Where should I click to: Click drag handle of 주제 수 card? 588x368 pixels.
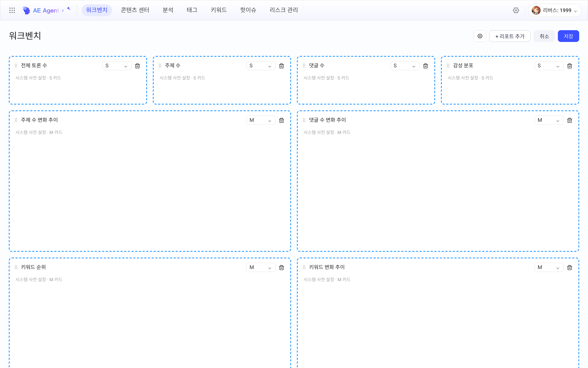click(x=160, y=66)
